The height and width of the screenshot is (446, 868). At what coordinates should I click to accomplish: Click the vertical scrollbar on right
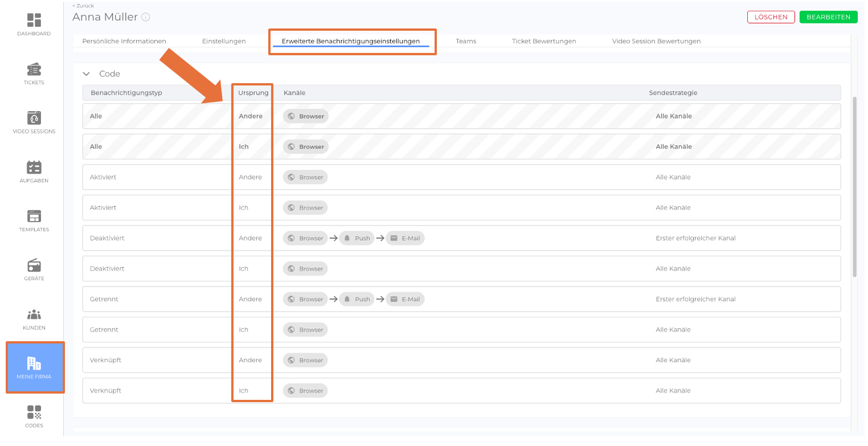click(x=854, y=187)
